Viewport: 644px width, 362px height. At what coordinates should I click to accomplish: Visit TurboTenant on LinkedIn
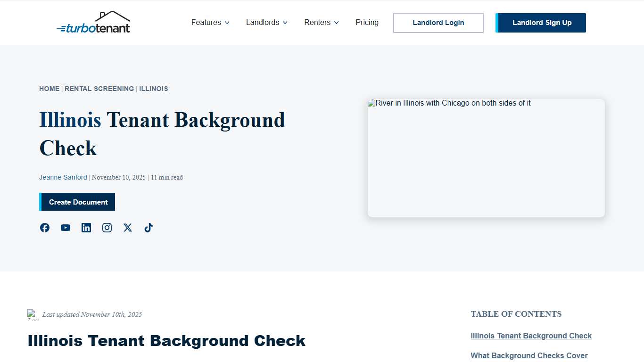coord(86,228)
